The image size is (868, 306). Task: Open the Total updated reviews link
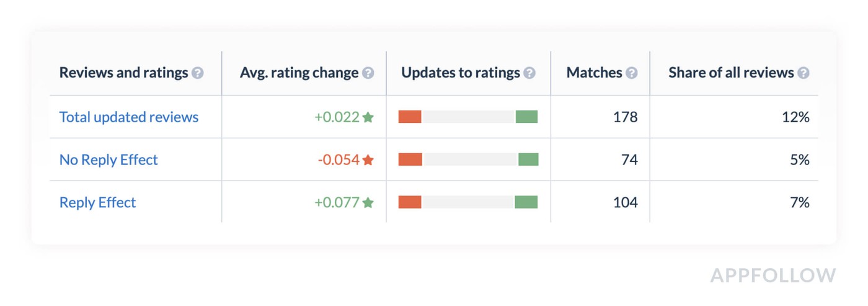coord(129,117)
